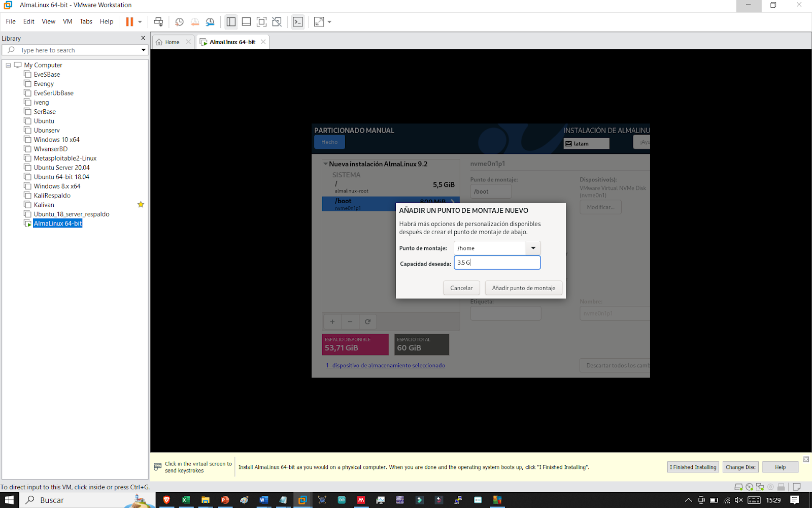Click the CD/DVD drive status icon

coord(750,487)
